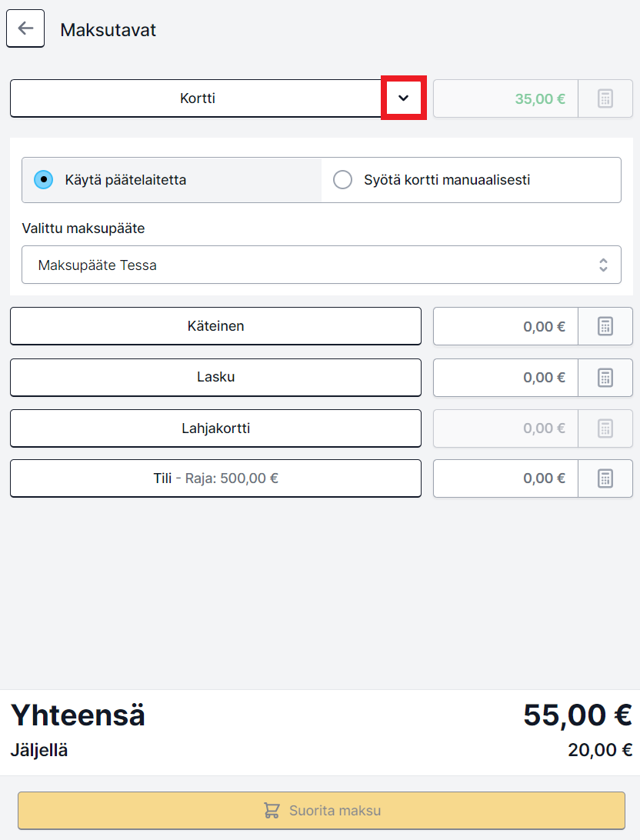Choose Tili payment with 500,00 € limit
The height and width of the screenshot is (840, 640).
click(216, 478)
